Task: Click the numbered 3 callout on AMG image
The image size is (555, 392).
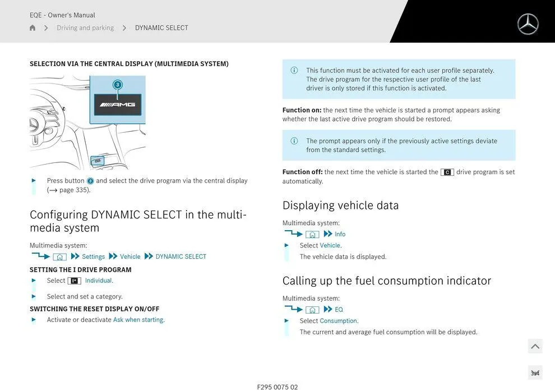Action: (117, 85)
